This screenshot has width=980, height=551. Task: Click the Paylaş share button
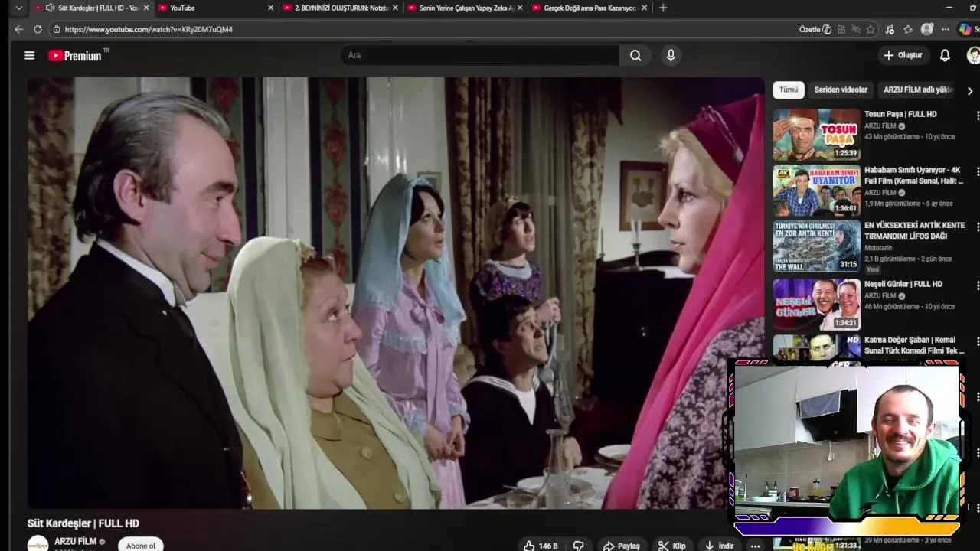coord(621,546)
